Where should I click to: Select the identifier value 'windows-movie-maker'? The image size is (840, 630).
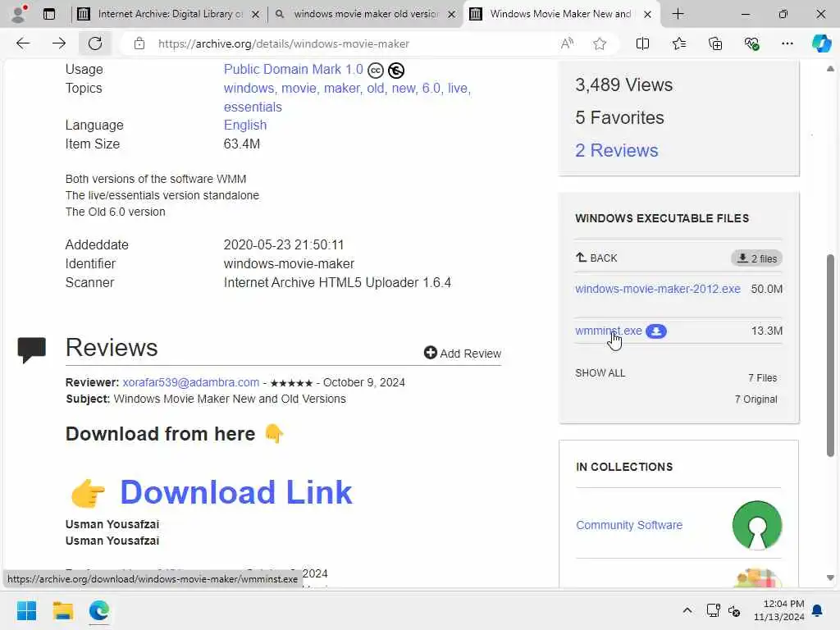[x=289, y=264]
